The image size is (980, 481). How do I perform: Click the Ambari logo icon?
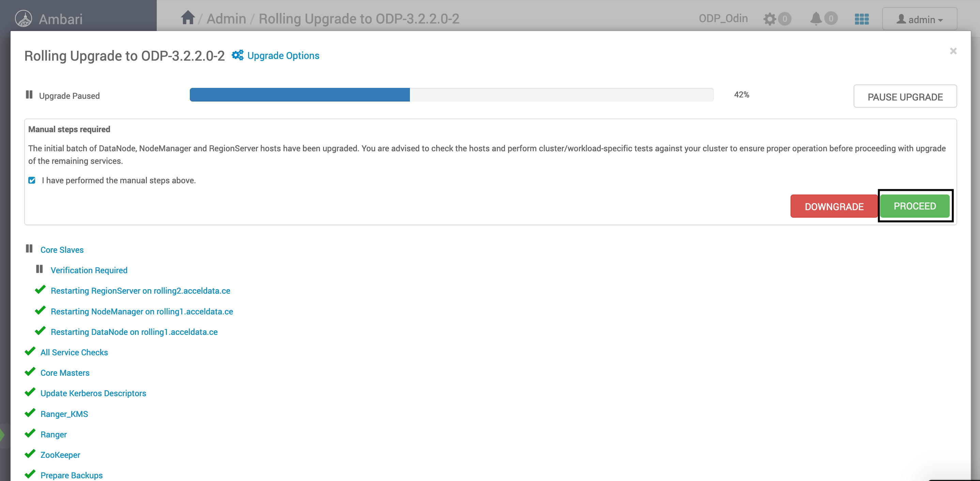24,18
